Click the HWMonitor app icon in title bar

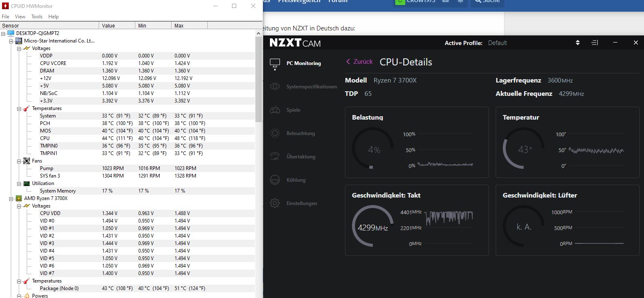tap(5, 6)
